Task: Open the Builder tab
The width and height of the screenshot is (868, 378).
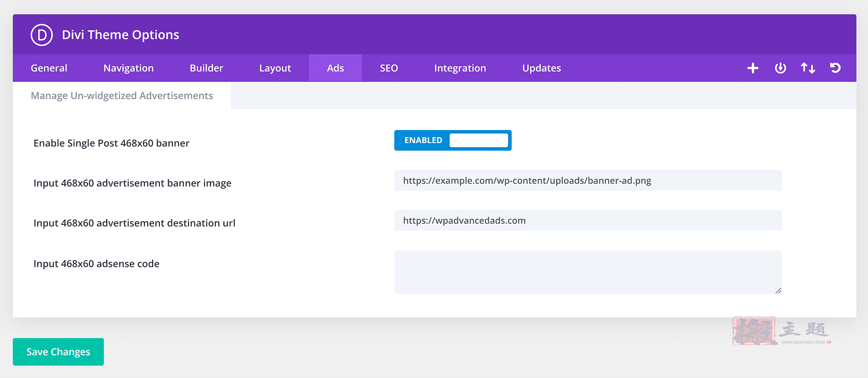Action: click(207, 68)
